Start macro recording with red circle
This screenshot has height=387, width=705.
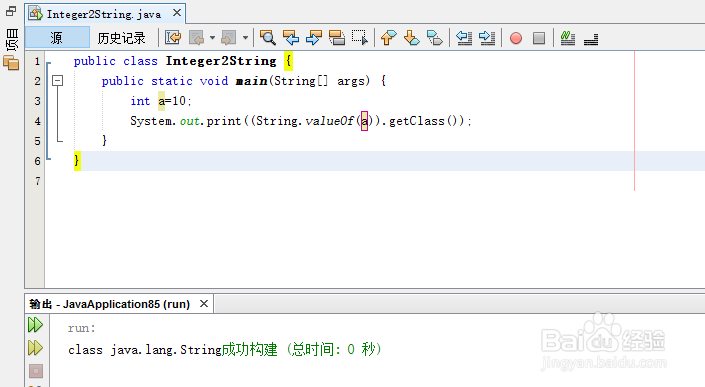tap(516, 38)
